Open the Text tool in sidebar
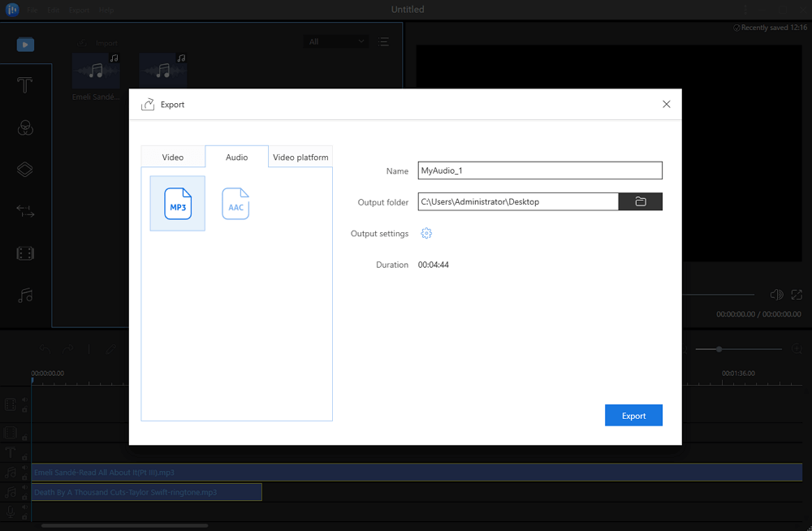Image resolution: width=812 pixels, height=531 pixels. pos(25,85)
